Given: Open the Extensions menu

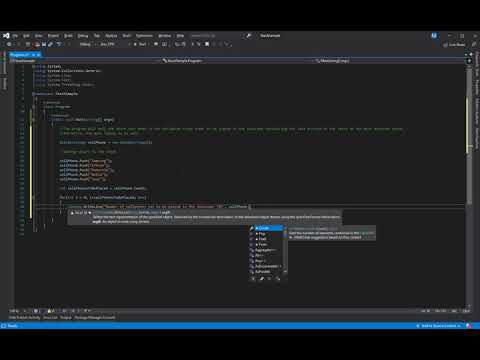Looking at the screenshot, I should point(144,36).
